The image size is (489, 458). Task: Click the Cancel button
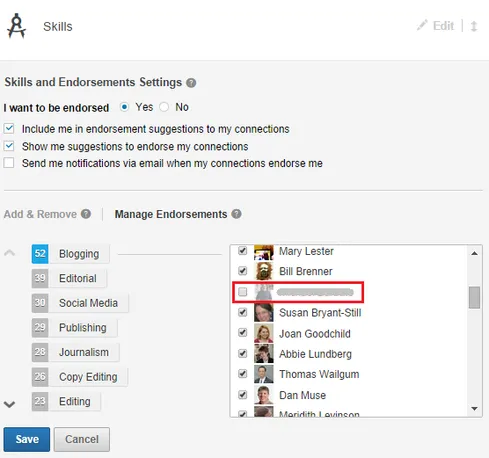[82, 439]
